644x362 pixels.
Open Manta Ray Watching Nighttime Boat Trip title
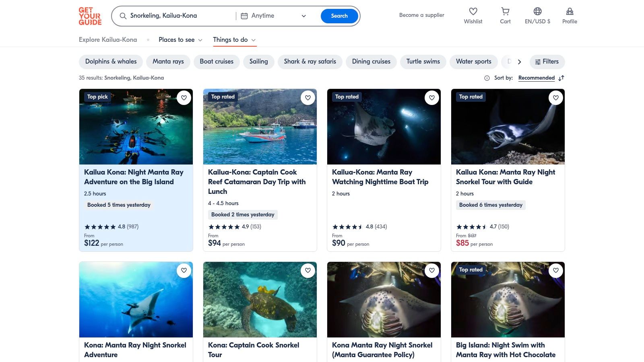380,177
